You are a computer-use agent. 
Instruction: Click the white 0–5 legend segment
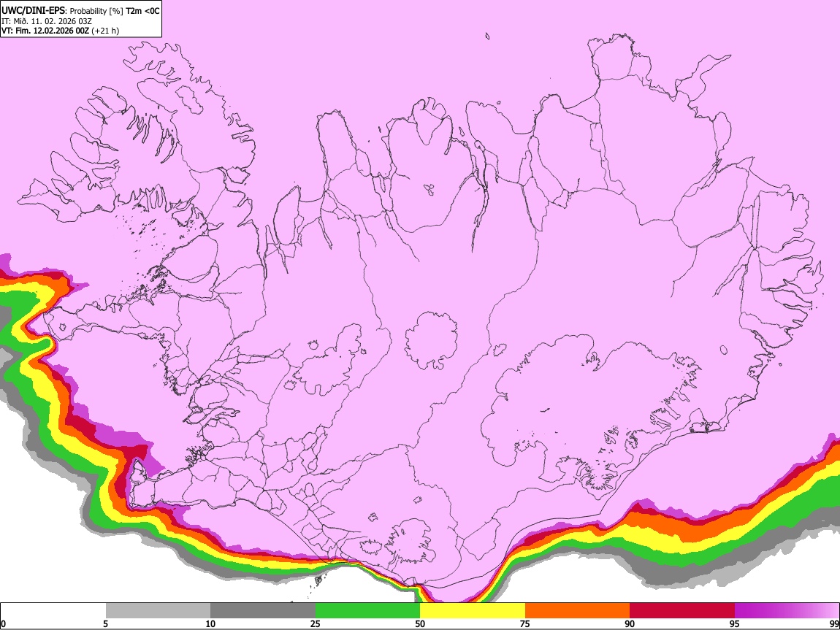(x=53, y=610)
